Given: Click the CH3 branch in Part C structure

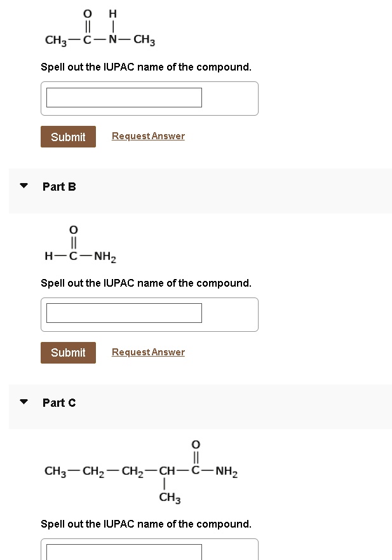Looking at the screenshot, I should pos(170,497).
